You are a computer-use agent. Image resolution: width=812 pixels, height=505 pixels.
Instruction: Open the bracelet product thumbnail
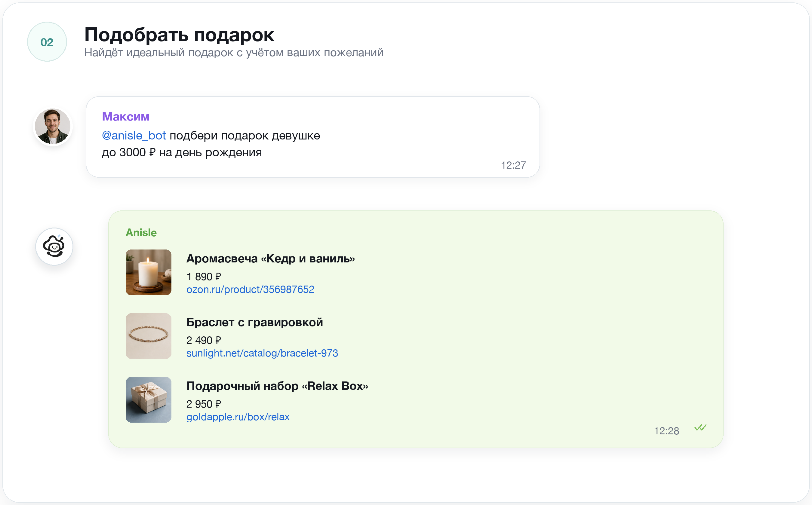pos(148,336)
